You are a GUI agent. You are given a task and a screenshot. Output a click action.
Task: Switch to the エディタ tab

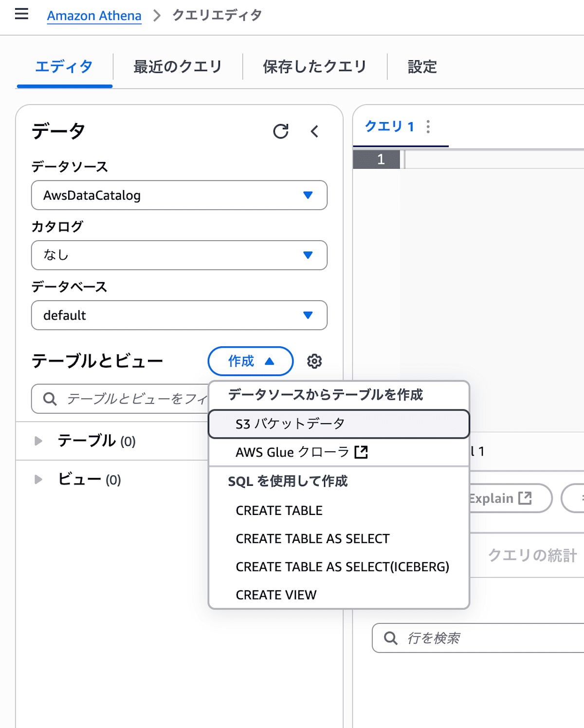[64, 67]
